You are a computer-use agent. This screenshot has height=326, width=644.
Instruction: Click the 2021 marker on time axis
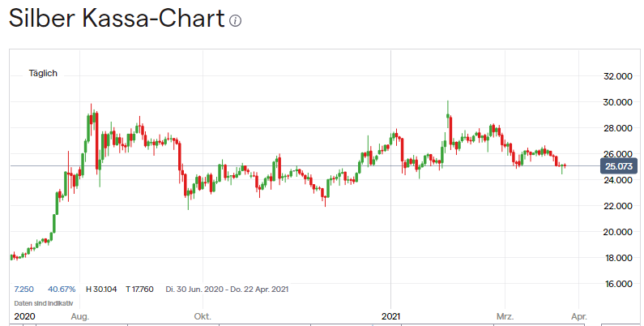391,315
